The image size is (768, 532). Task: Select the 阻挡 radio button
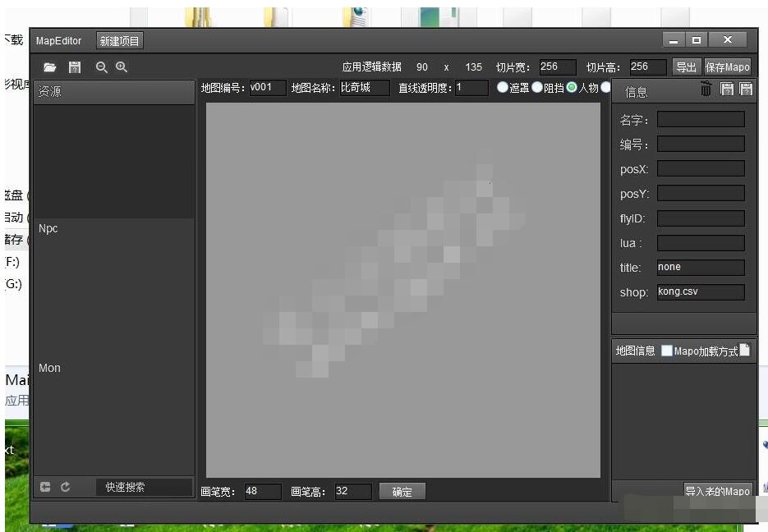coord(537,88)
